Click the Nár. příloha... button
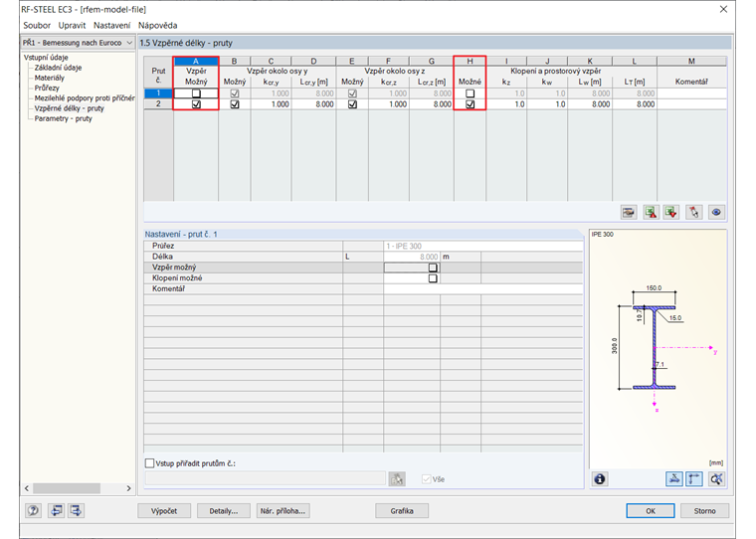This screenshot has width=756, height=539. (283, 510)
